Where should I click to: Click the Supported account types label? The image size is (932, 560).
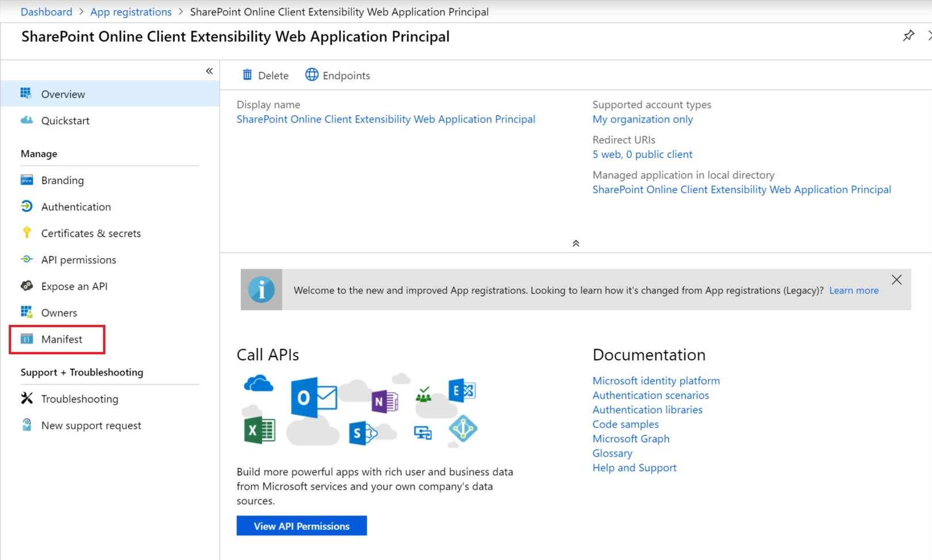pos(652,105)
